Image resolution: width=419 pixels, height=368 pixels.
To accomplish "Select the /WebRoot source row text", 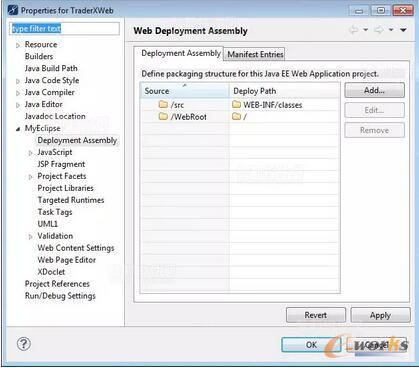I will [x=188, y=117].
